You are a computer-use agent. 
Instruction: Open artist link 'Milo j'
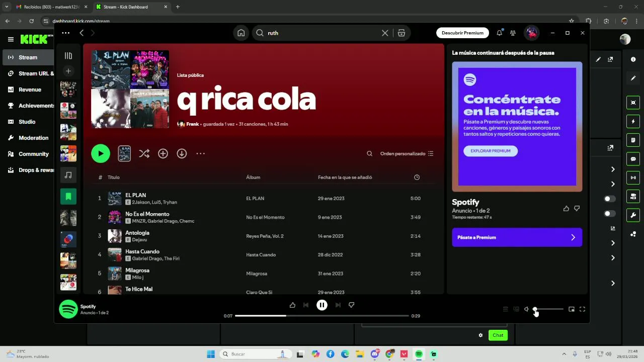coord(137,278)
